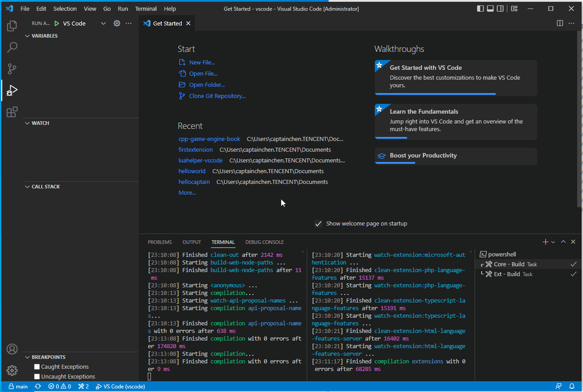This screenshot has height=392, width=583.
Task: Select the Core - Build task terminal
Action: point(529,264)
